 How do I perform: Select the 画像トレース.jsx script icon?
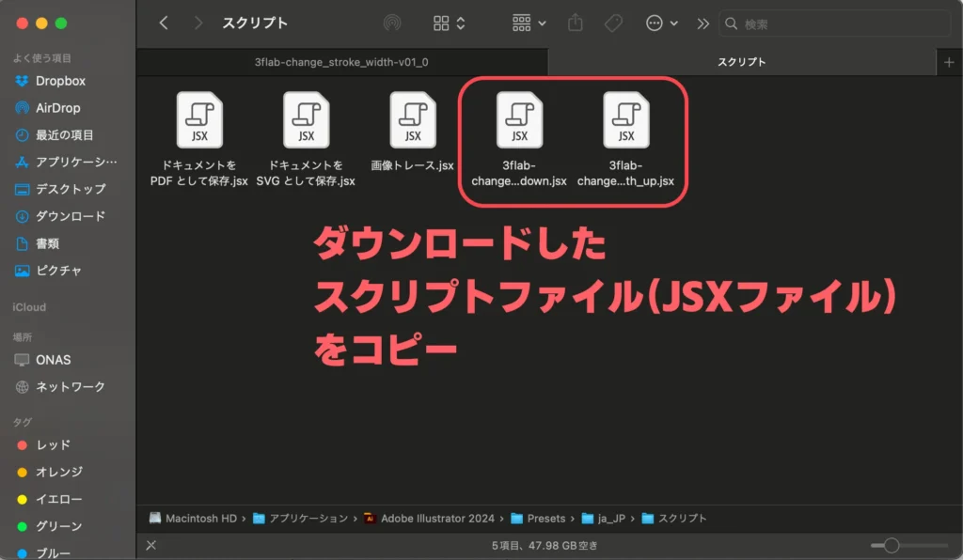coord(411,120)
